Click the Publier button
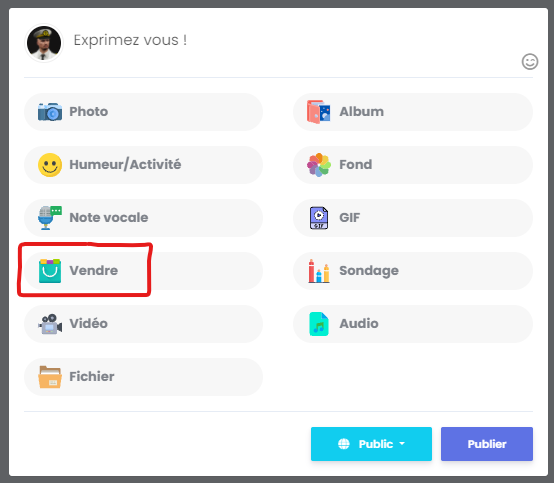The width and height of the screenshot is (554, 483). click(487, 444)
